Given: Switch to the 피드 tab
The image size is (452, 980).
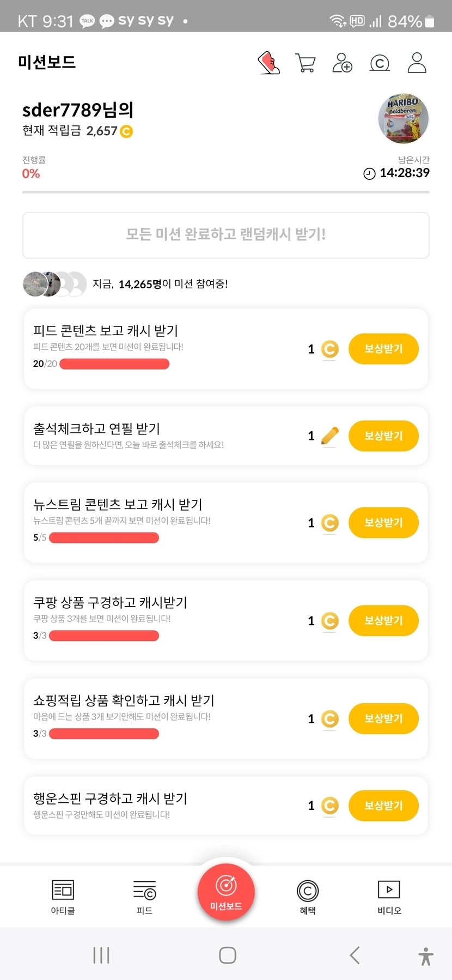Looking at the screenshot, I should (x=144, y=897).
